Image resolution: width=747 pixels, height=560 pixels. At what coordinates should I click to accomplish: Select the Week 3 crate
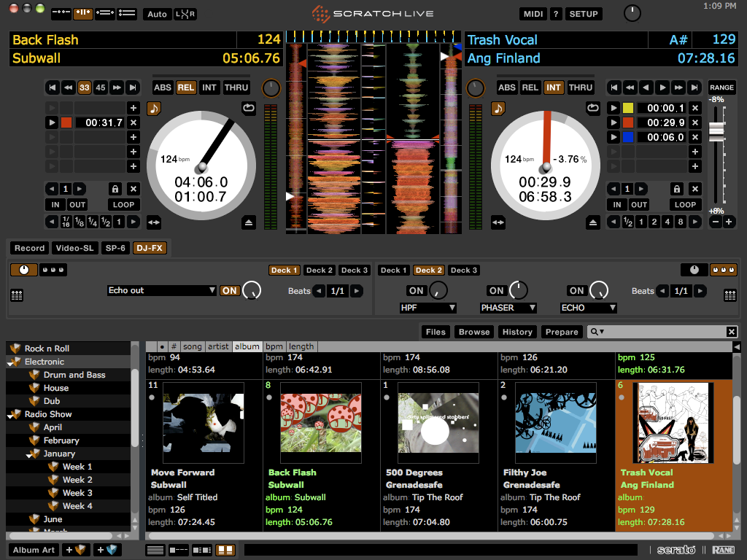coord(77,493)
